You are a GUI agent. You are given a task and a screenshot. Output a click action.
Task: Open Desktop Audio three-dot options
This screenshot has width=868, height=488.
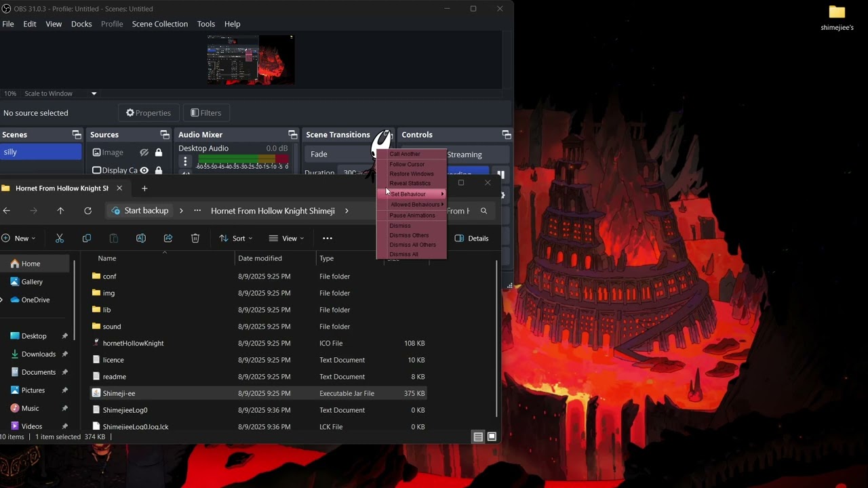[185, 161]
